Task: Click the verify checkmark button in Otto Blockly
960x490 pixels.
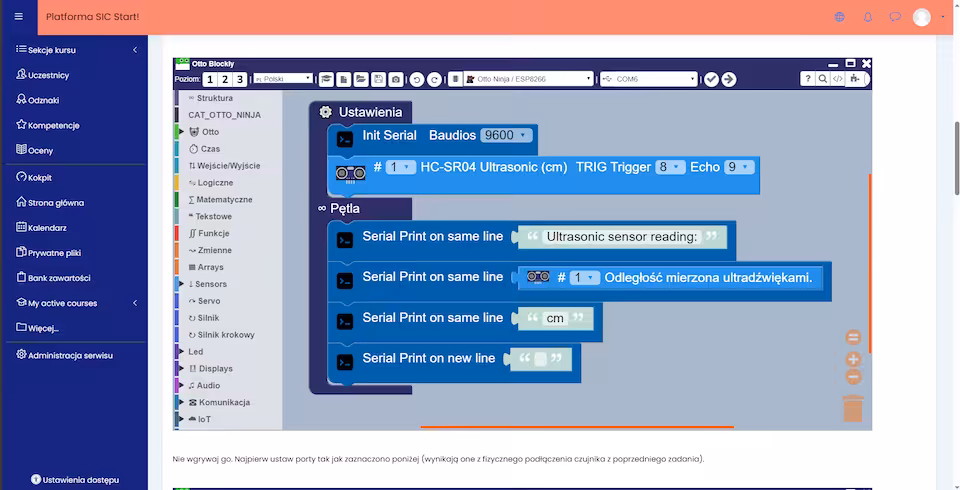Action: (711, 79)
